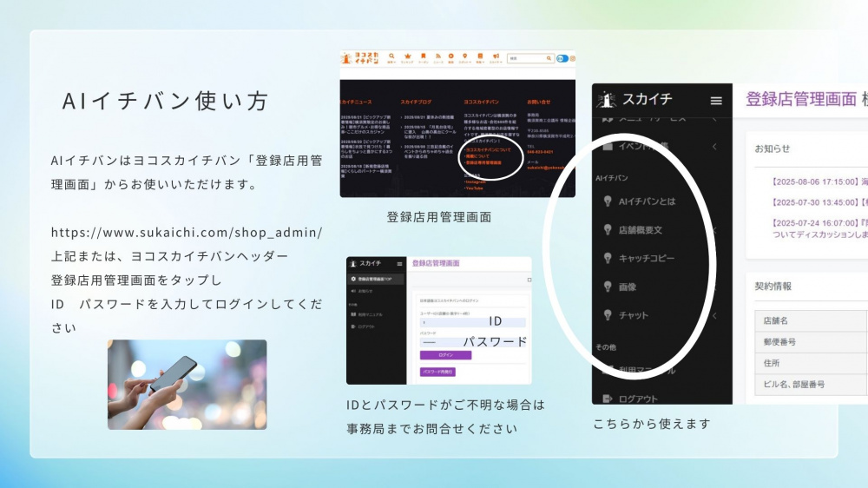Click the 店舗名 cell in 契約情報 table
This screenshot has width=868, height=488.
[x=811, y=320]
